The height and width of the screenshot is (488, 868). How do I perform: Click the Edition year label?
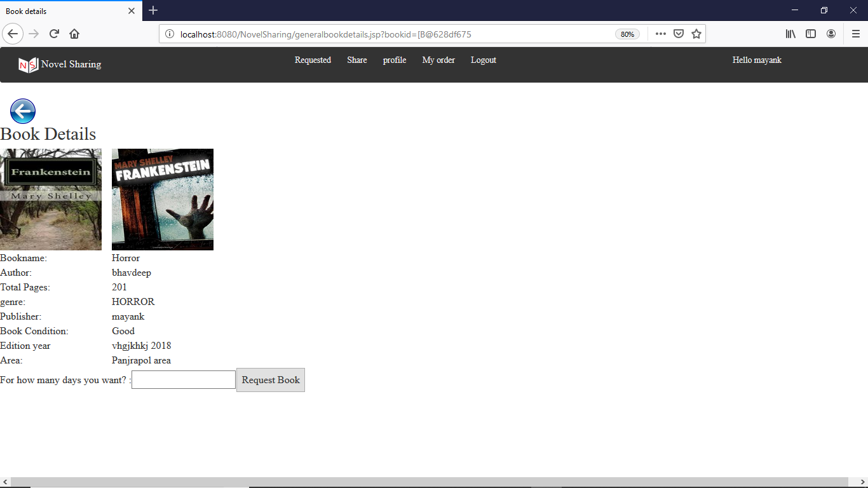(x=25, y=346)
